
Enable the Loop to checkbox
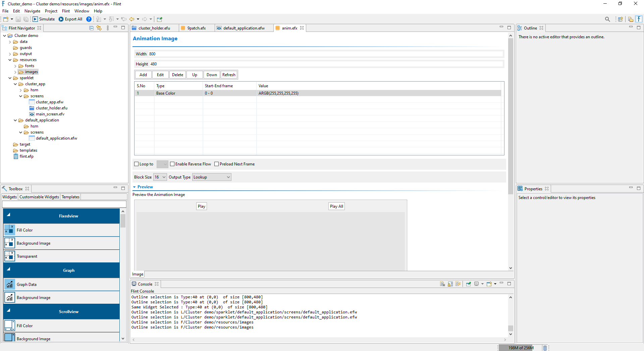click(137, 164)
